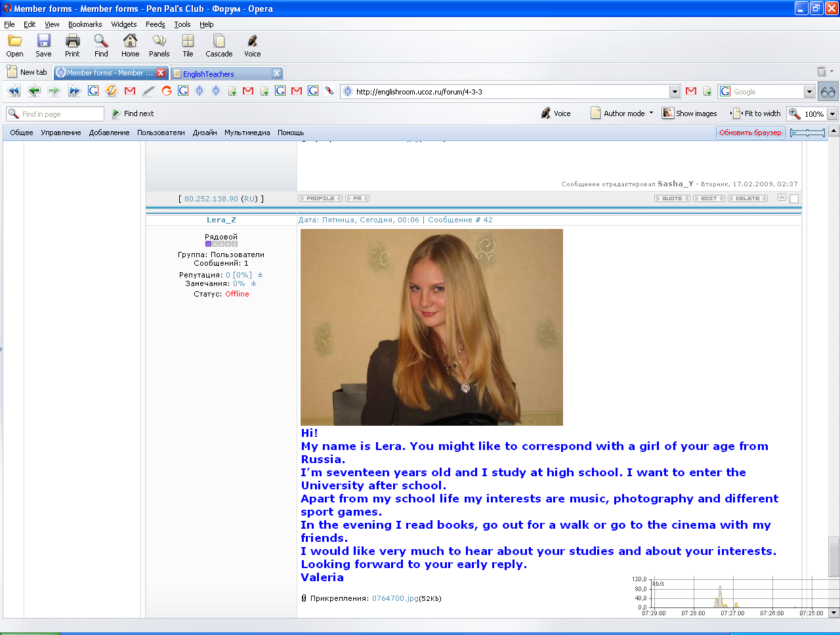Open the Дизайн admin menu
840x635 pixels.
pyautogui.click(x=205, y=133)
